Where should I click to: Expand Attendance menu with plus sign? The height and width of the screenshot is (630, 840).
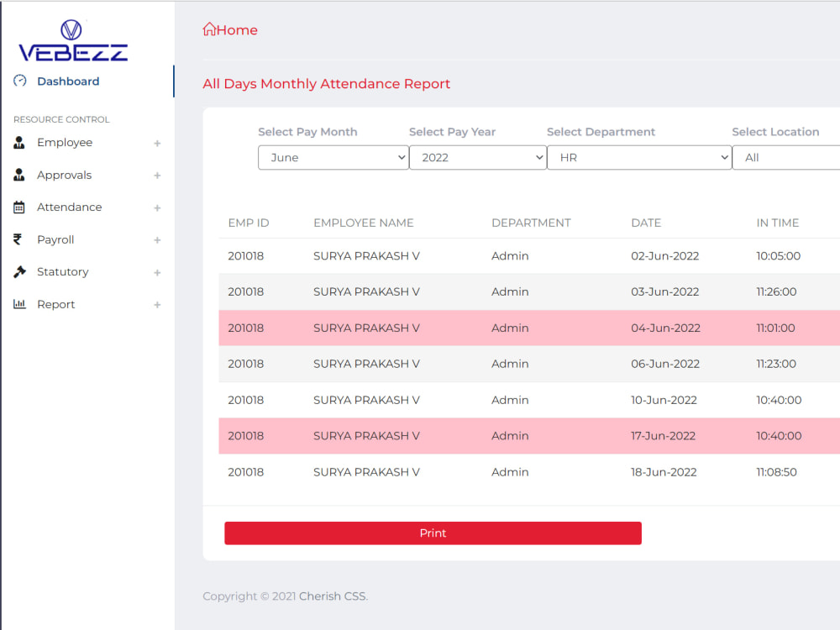(157, 207)
